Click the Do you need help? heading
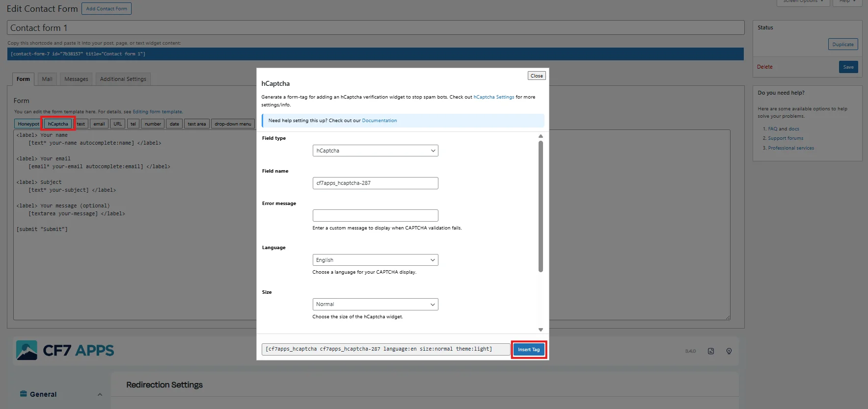The height and width of the screenshot is (409, 868). [781, 93]
